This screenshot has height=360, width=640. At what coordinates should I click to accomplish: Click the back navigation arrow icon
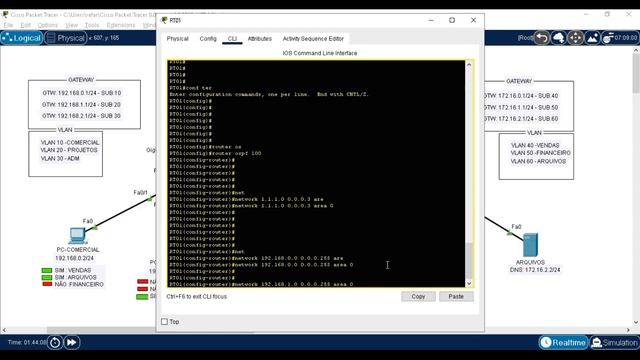(x=542, y=38)
